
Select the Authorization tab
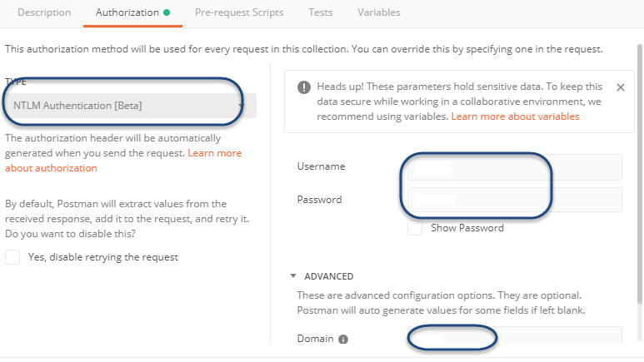[x=127, y=12]
